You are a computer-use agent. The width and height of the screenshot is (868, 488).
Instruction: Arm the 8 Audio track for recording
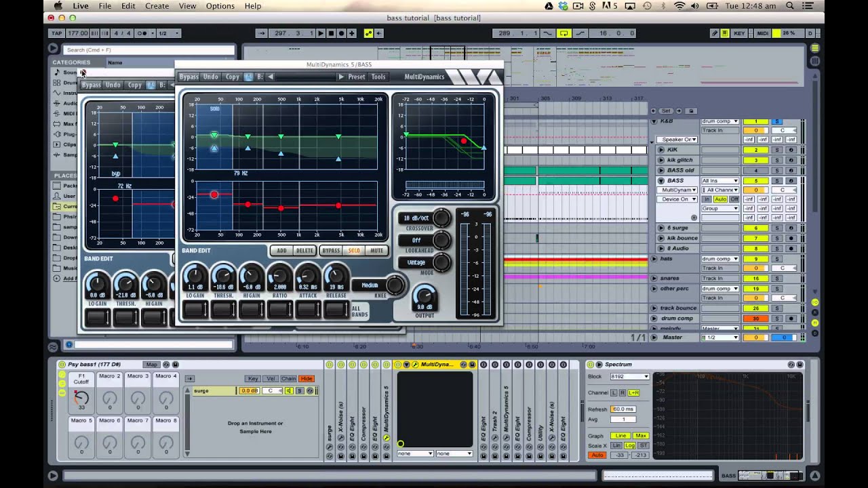pyautogui.click(x=791, y=249)
